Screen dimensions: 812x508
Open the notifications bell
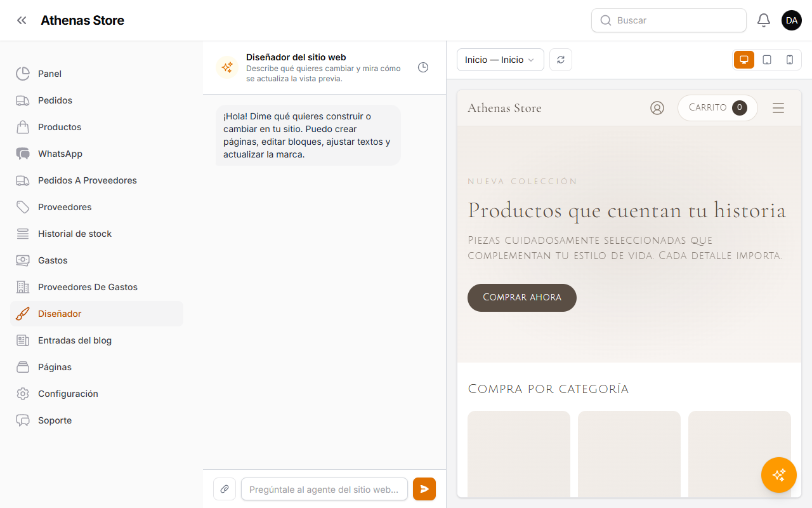tap(764, 20)
